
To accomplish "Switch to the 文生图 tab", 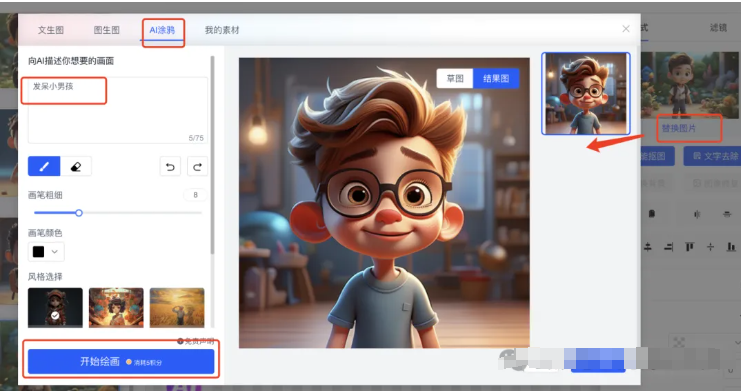I will (51, 30).
